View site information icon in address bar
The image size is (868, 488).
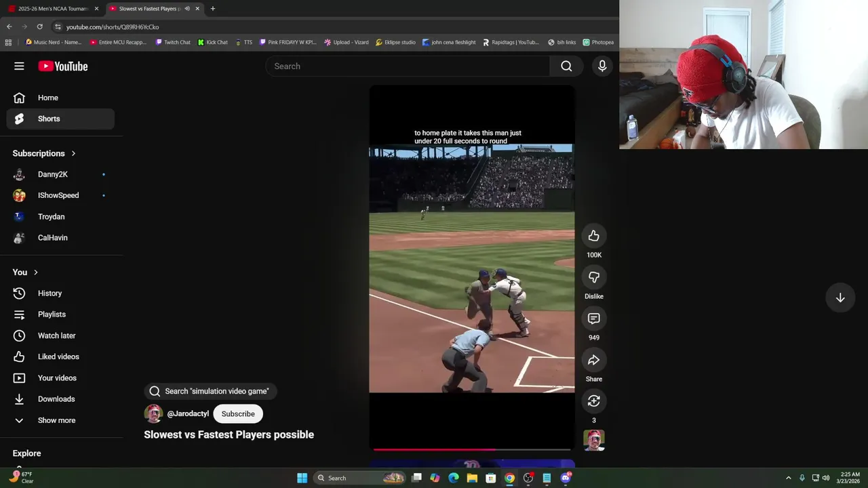[x=58, y=26]
